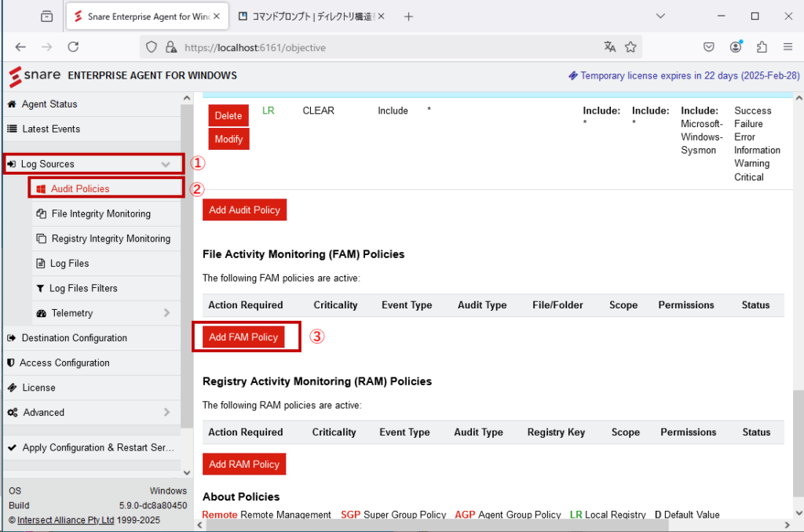804x532 pixels.
Task: Click sidebar scroll up arrow
Action: tap(187, 98)
